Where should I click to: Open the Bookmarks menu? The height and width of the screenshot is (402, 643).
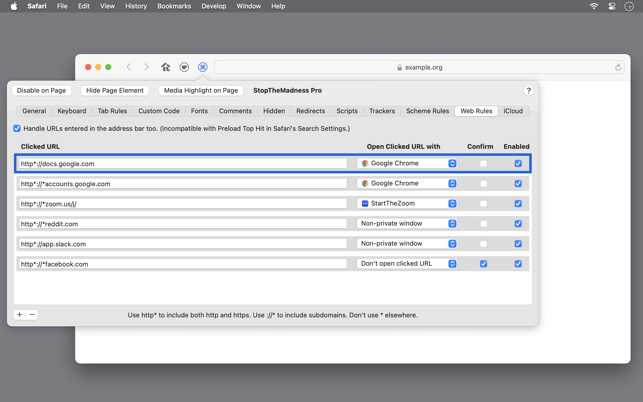pos(174,6)
